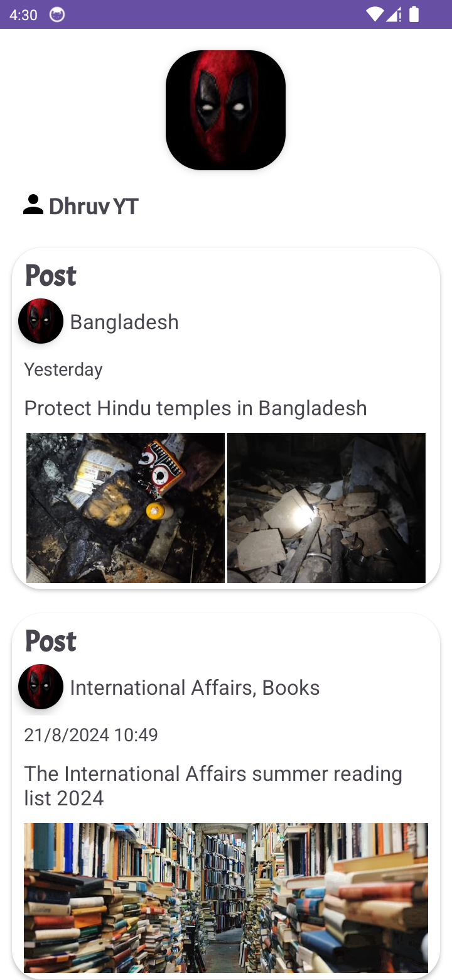This screenshot has width=452, height=980.
Task: Tap the person icon beside Dhruv YT
Action: coord(33,205)
